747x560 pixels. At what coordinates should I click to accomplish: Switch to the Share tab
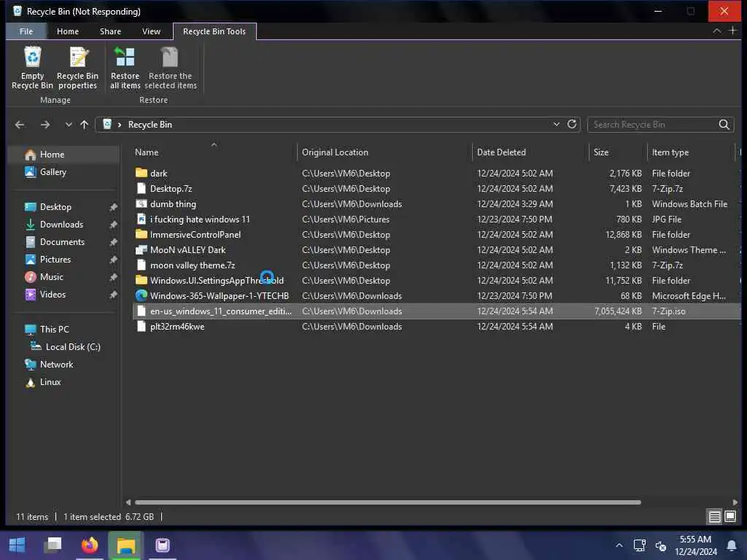(x=110, y=31)
